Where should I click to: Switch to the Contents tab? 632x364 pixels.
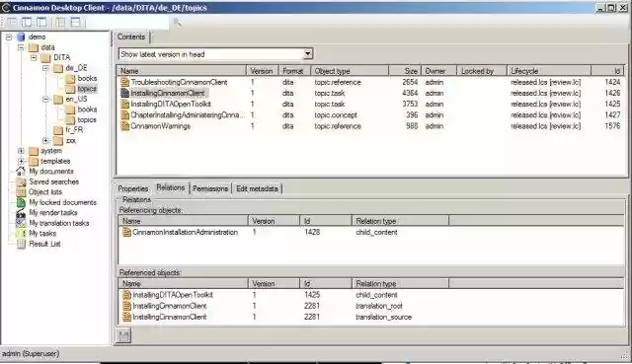click(x=131, y=37)
